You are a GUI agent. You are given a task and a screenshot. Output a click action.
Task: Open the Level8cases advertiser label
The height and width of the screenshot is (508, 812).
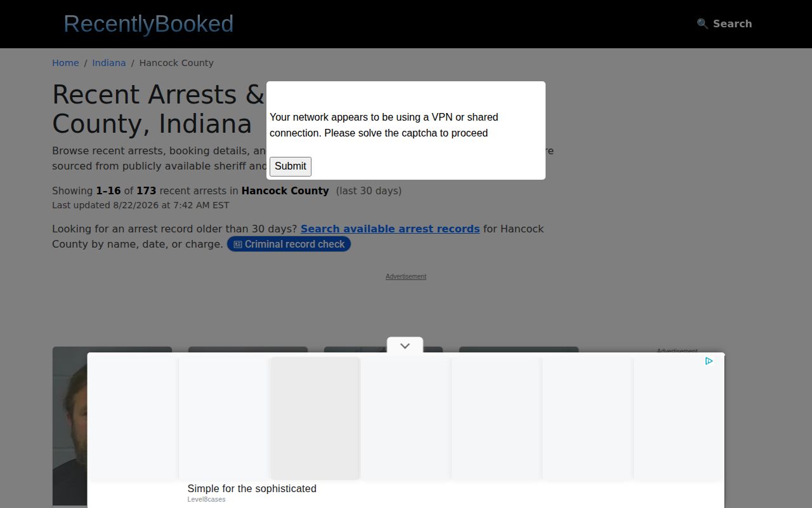(x=206, y=499)
